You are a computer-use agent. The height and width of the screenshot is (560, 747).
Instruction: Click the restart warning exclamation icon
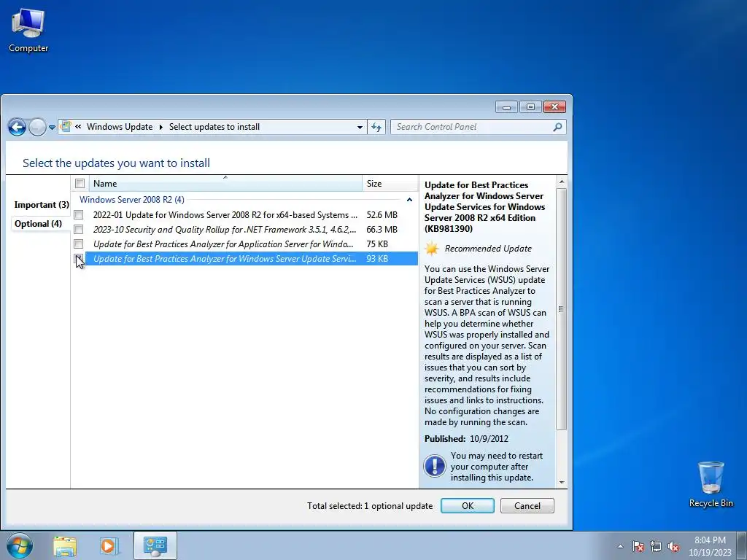point(435,465)
